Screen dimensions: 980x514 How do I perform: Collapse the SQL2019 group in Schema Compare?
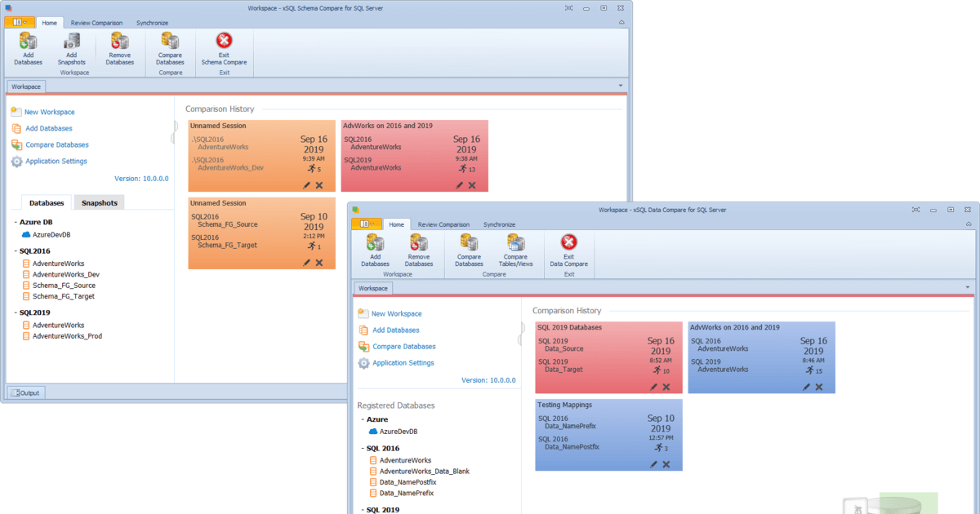click(x=16, y=312)
